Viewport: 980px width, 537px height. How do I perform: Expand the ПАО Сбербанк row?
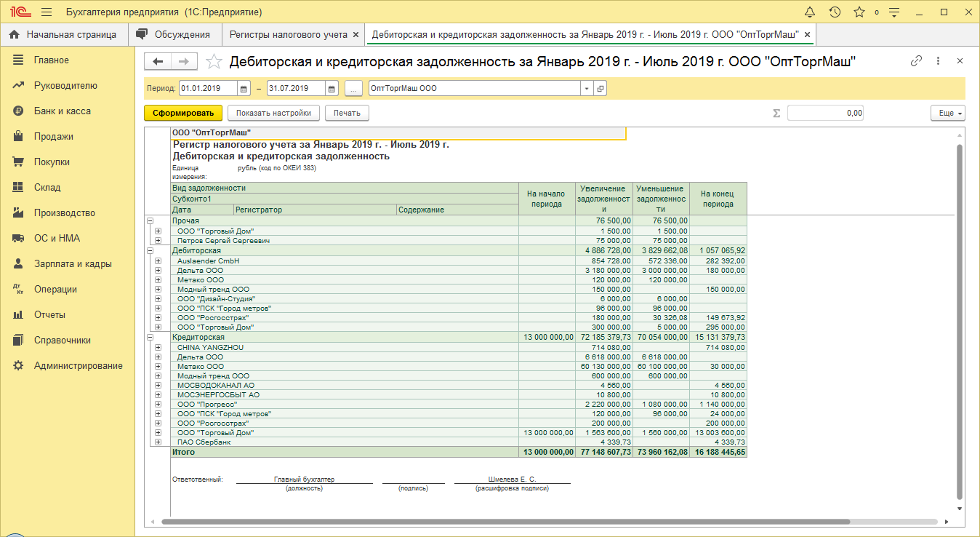point(157,442)
